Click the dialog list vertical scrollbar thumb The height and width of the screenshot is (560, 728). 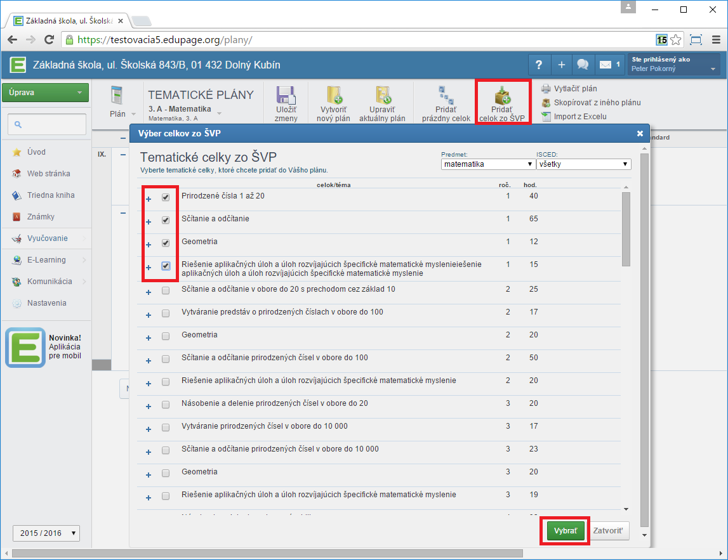click(626, 228)
